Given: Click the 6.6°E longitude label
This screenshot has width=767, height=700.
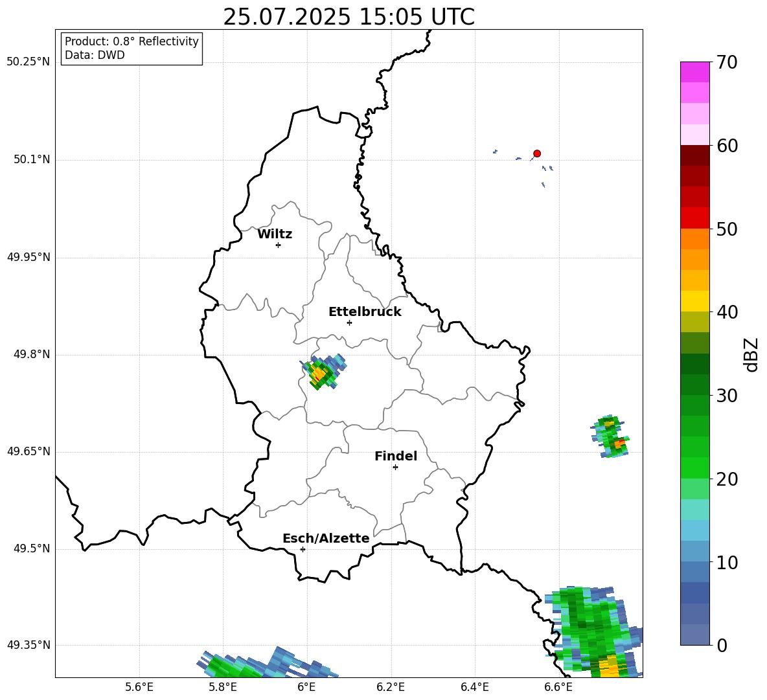Looking at the screenshot, I should click(558, 688).
